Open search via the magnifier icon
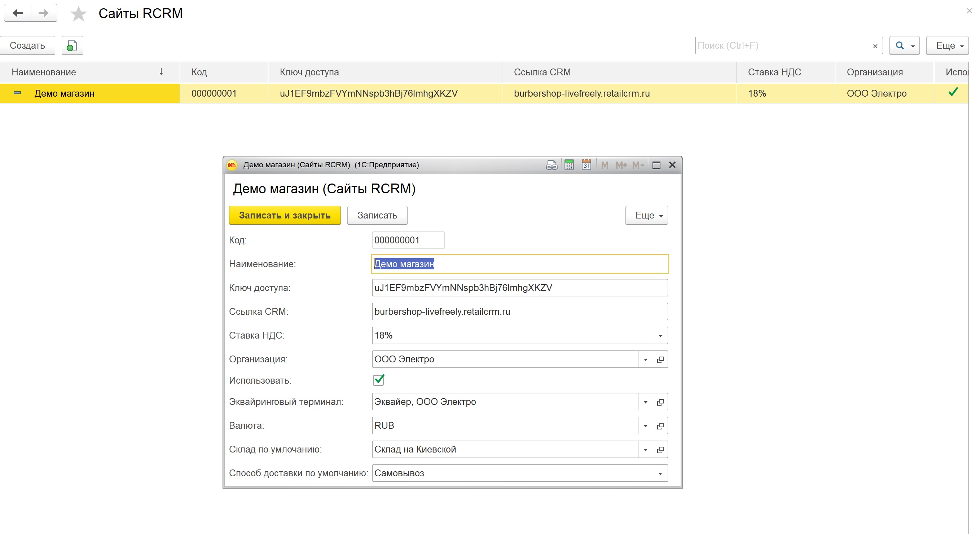Image resolution: width=980 pixels, height=534 pixels. (x=899, y=45)
